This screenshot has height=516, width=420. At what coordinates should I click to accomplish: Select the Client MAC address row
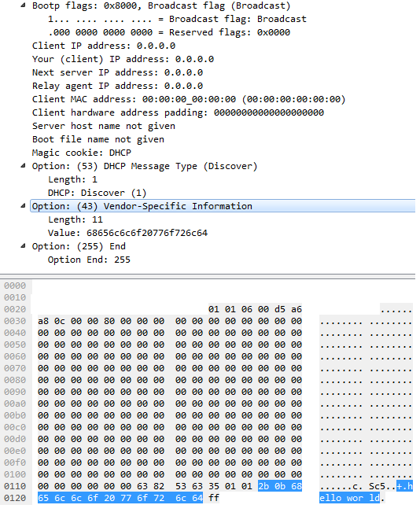(189, 99)
